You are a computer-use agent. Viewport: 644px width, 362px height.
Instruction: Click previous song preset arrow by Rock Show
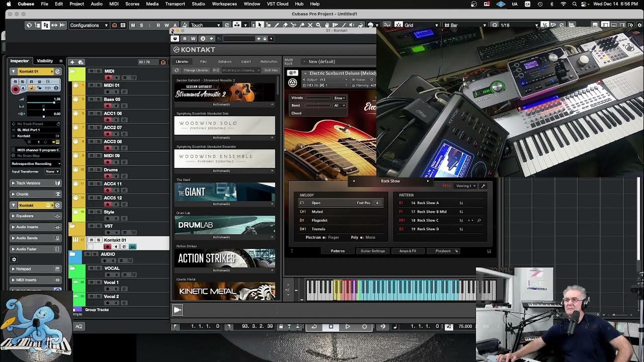(354, 181)
